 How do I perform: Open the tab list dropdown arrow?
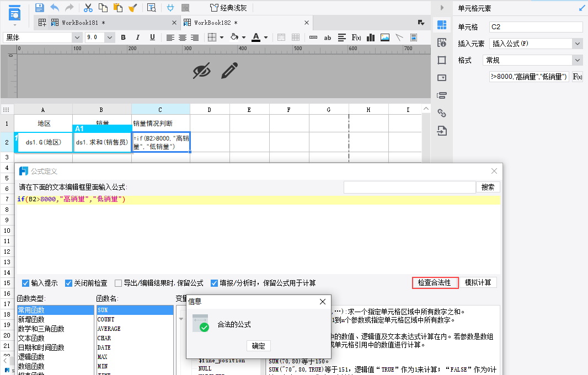point(421,23)
